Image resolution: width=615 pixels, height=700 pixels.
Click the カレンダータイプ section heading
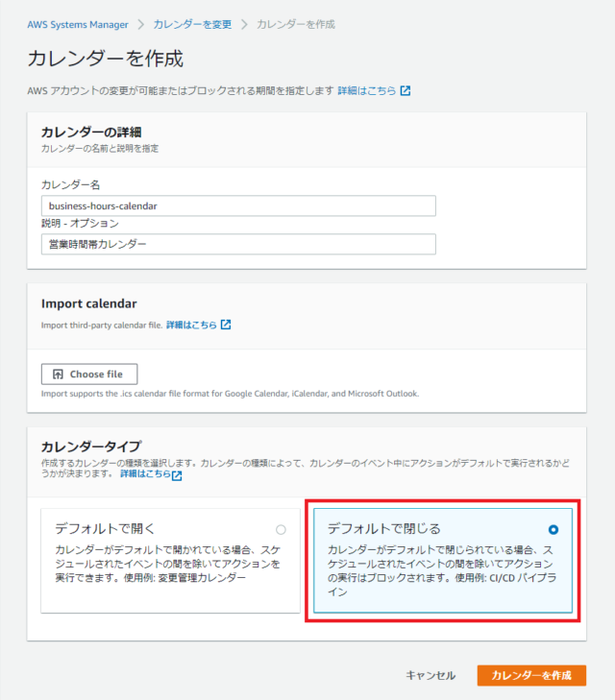(91, 447)
